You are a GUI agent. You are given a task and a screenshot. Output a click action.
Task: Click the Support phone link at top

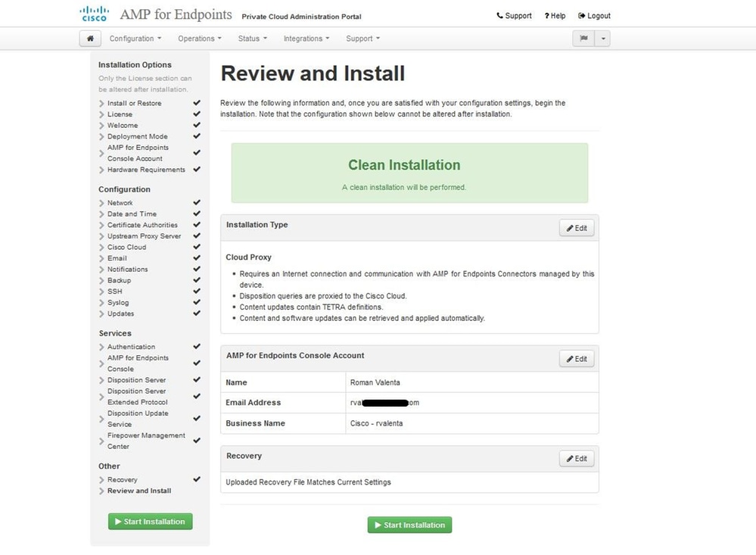(514, 16)
